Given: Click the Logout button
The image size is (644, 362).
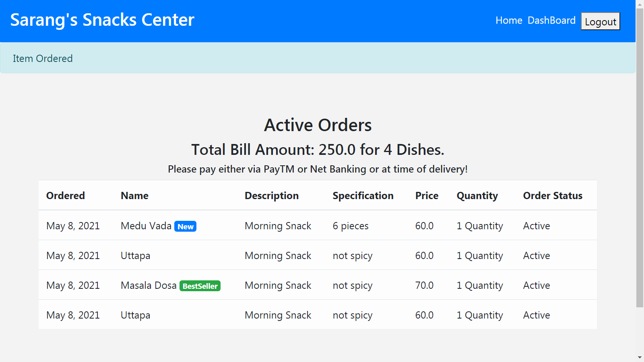Looking at the screenshot, I should [600, 22].
